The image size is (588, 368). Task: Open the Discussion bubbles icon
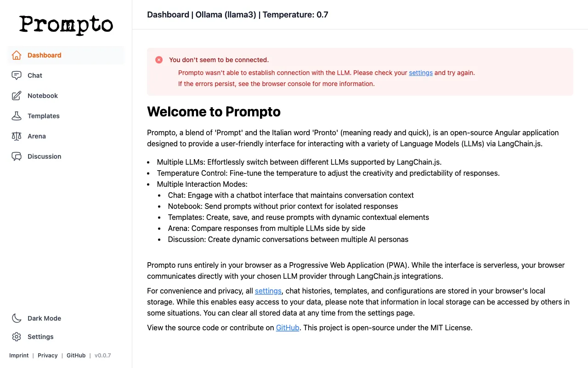click(x=17, y=156)
